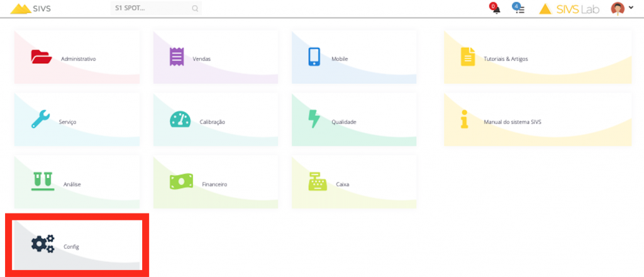The height and width of the screenshot is (277, 644).
Task: Click the blue wrench Serviço icon
Action: (41, 119)
